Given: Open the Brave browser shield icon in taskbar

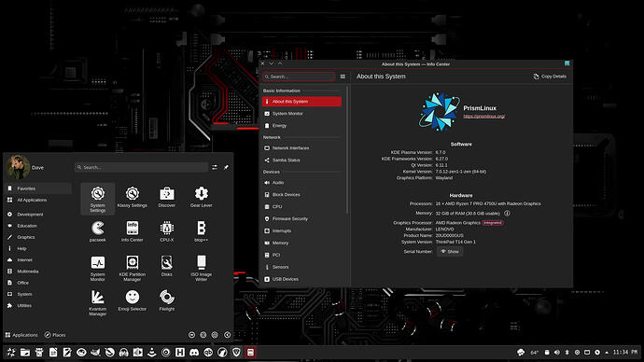Looking at the screenshot, I should point(236,352).
